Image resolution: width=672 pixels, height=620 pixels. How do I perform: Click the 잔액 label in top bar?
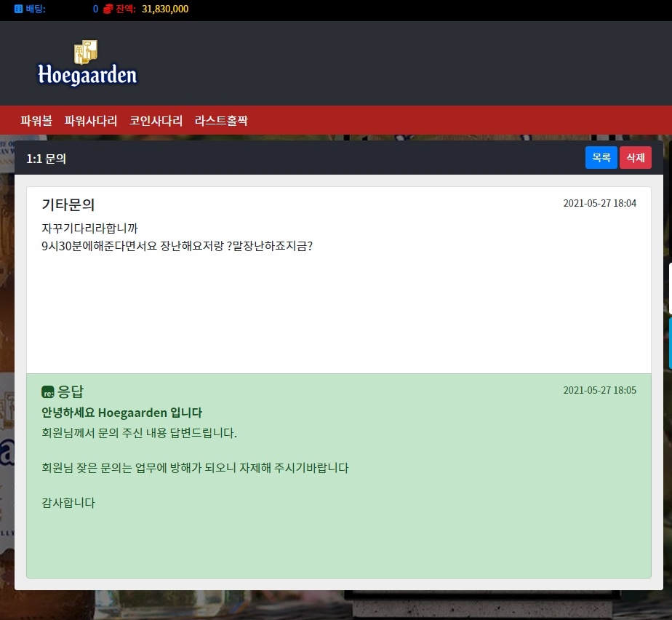pyautogui.click(x=126, y=9)
